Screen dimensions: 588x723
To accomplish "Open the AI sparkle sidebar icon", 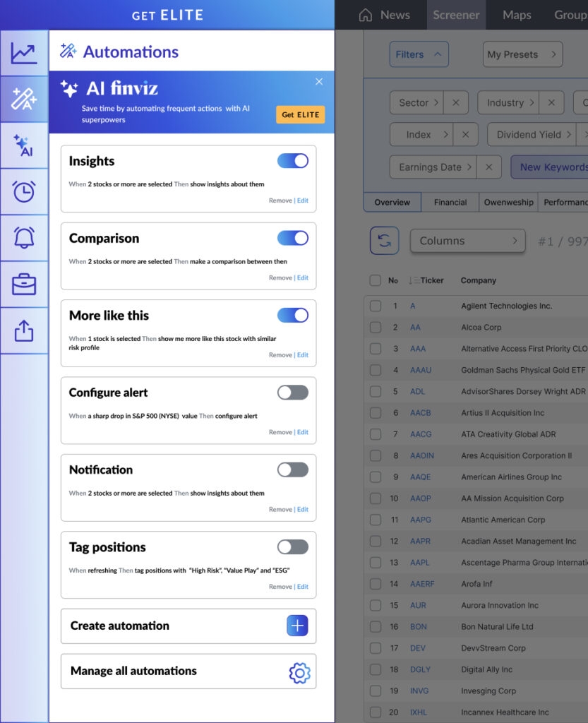I will pos(24,145).
